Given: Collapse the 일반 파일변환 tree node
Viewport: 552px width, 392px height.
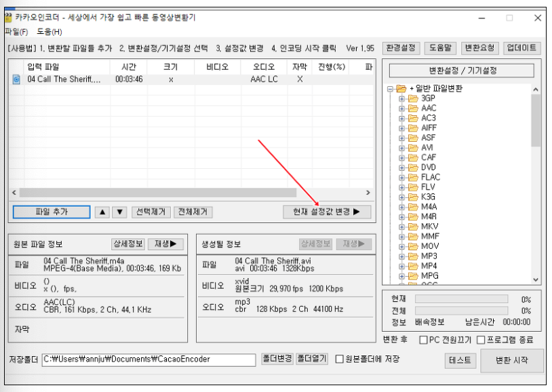Looking at the screenshot, I should pos(390,89).
